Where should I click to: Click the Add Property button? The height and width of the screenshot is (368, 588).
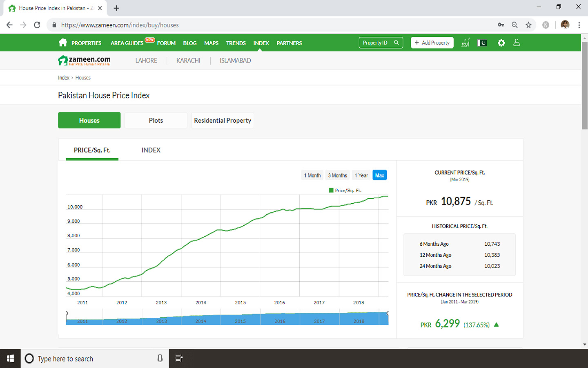click(x=432, y=43)
